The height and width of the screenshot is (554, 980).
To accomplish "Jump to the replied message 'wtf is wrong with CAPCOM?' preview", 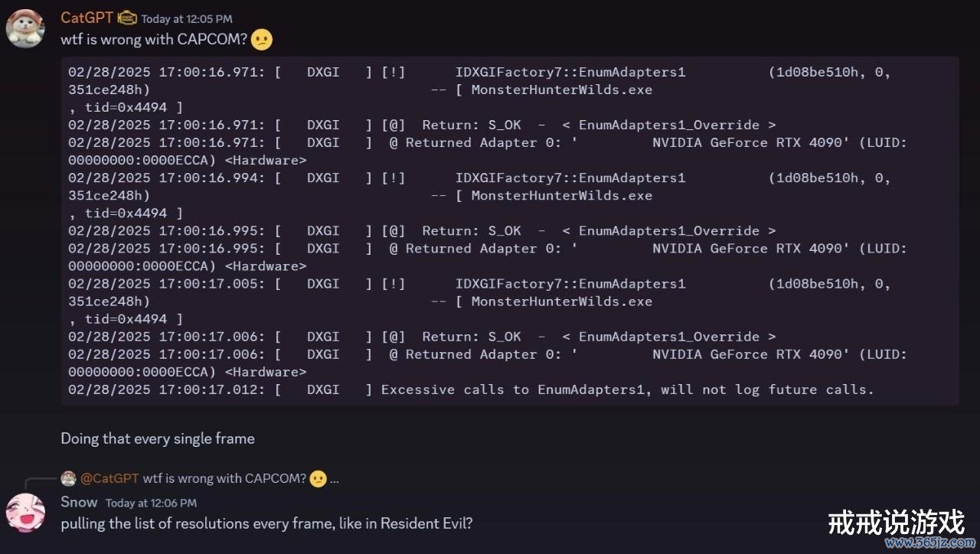I will (x=224, y=478).
